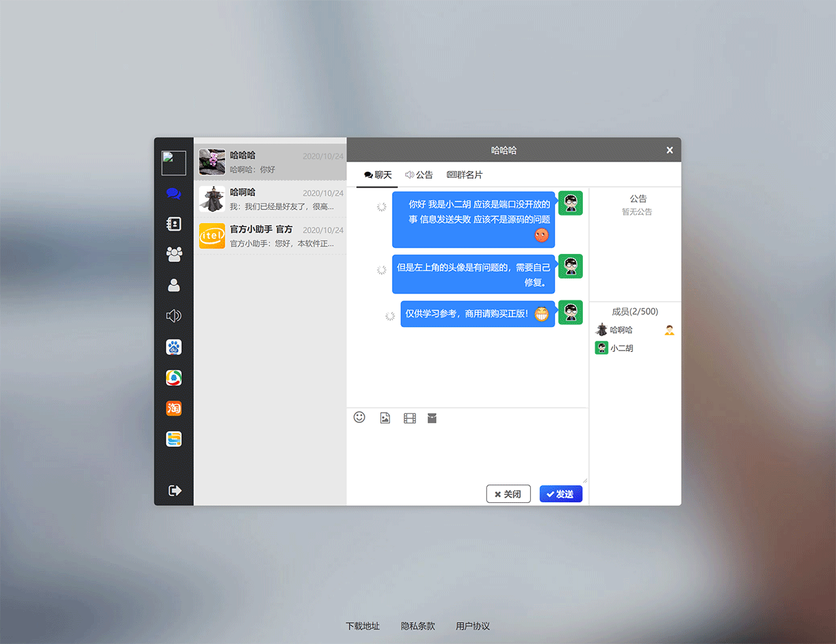Switch to the 公告 tab
Screen dimensions: 836x644
pyautogui.click(x=419, y=175)
